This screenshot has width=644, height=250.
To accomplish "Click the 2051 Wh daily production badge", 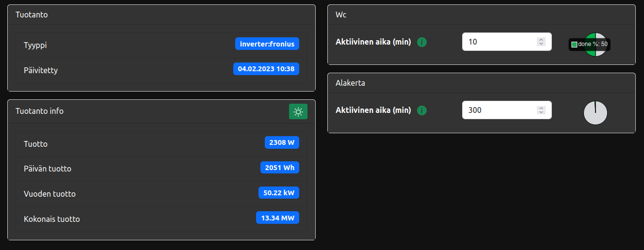I will 280,168.
